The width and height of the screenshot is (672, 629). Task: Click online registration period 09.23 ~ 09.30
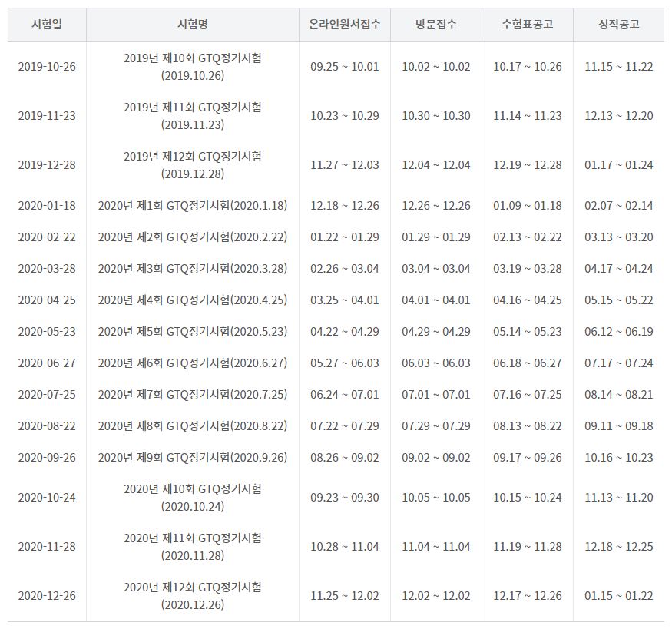[x=345, y=498]
